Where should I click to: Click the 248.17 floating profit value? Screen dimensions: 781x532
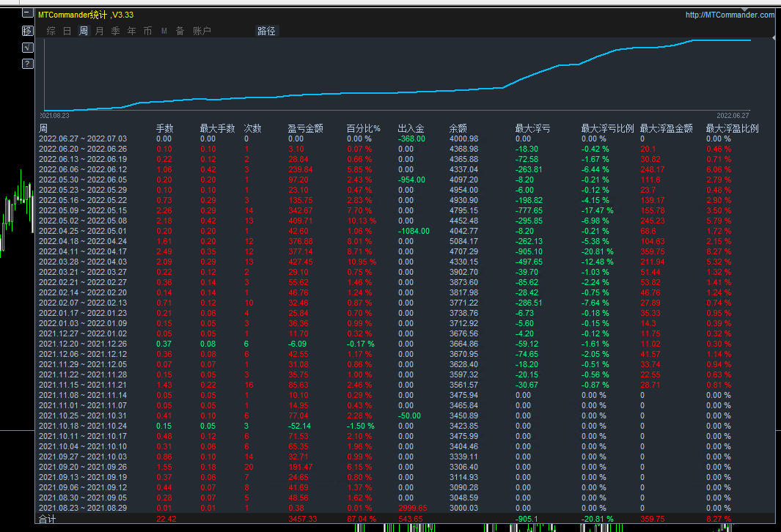click(x=653, y=170)
